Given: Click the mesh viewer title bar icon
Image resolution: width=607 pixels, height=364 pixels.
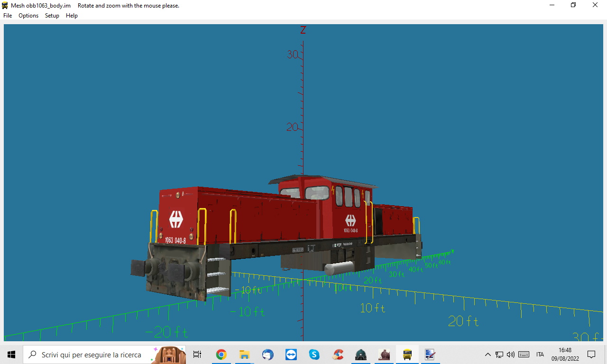Looking at the screenshot, I should point(5,5).
